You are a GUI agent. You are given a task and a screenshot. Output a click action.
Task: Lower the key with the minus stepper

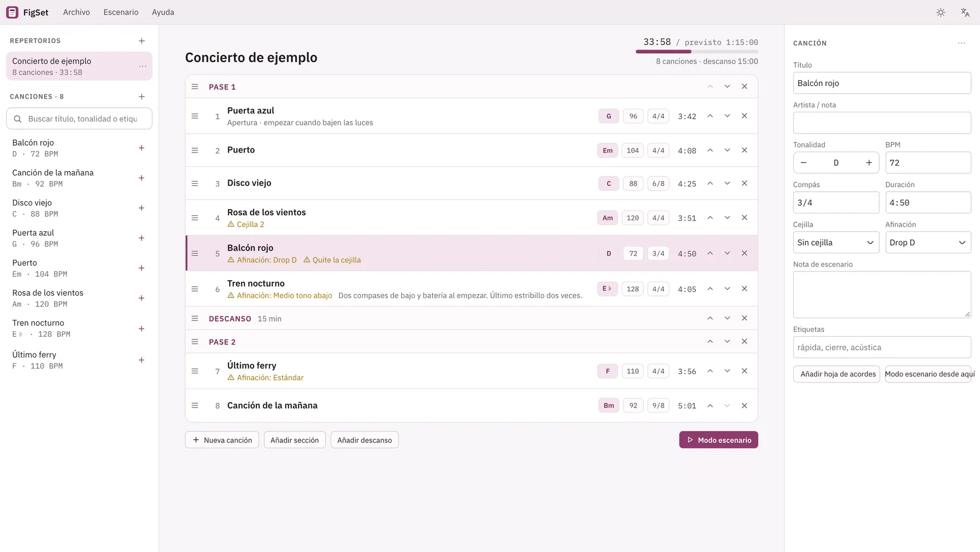(804, 163)
